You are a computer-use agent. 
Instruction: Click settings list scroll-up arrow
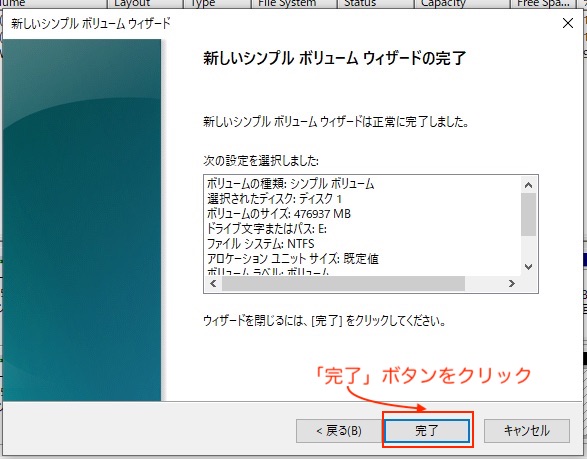click(x=529, y=185)
